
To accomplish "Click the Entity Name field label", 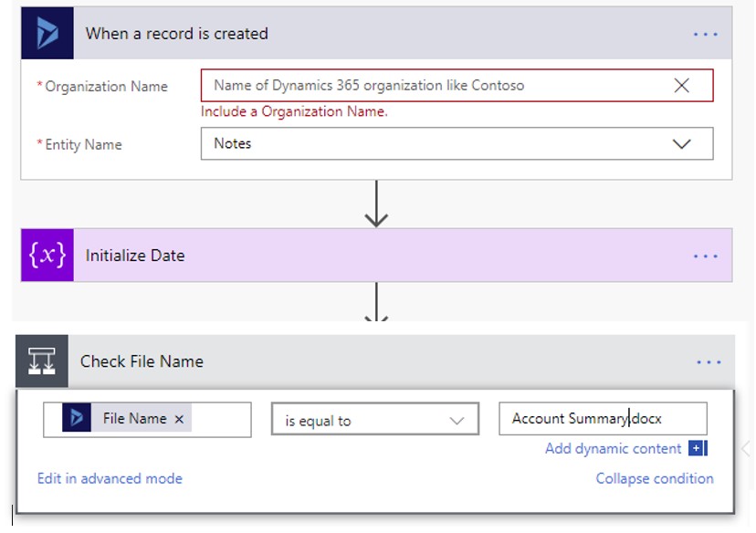I will [83, 144].
